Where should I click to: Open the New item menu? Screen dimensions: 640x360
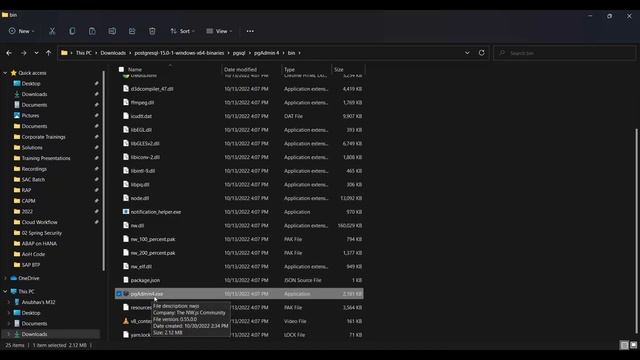pos(21,31)
